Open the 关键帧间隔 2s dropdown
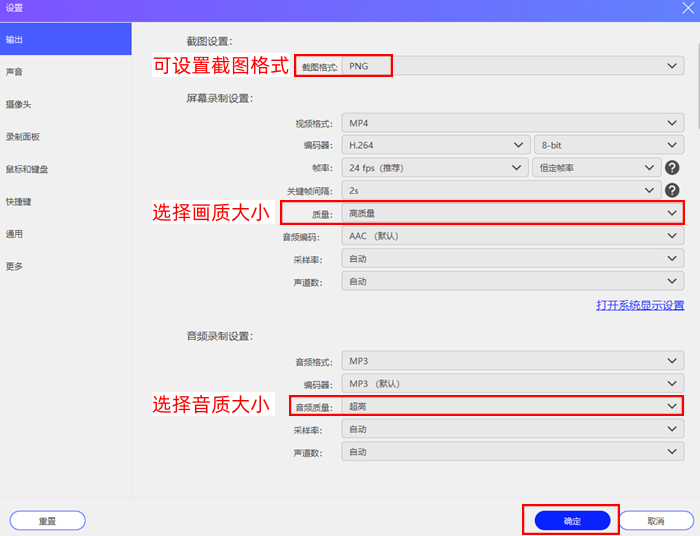 (501, 191)
